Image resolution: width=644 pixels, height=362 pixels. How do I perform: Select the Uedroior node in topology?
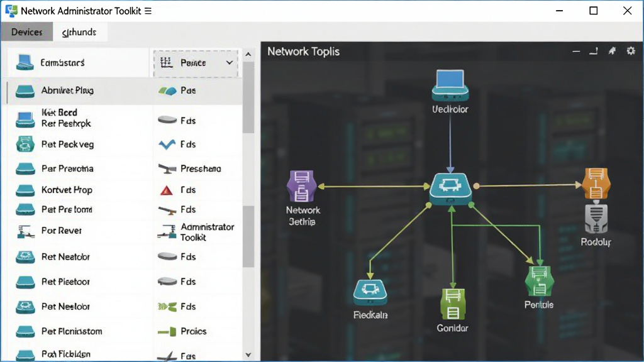(x=450, y=85)
